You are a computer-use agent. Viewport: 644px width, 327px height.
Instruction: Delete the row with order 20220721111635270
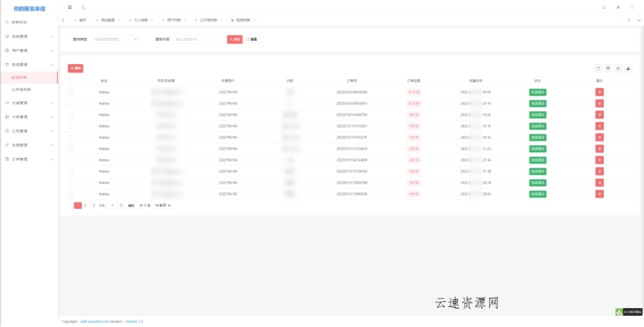pos(599,138)
